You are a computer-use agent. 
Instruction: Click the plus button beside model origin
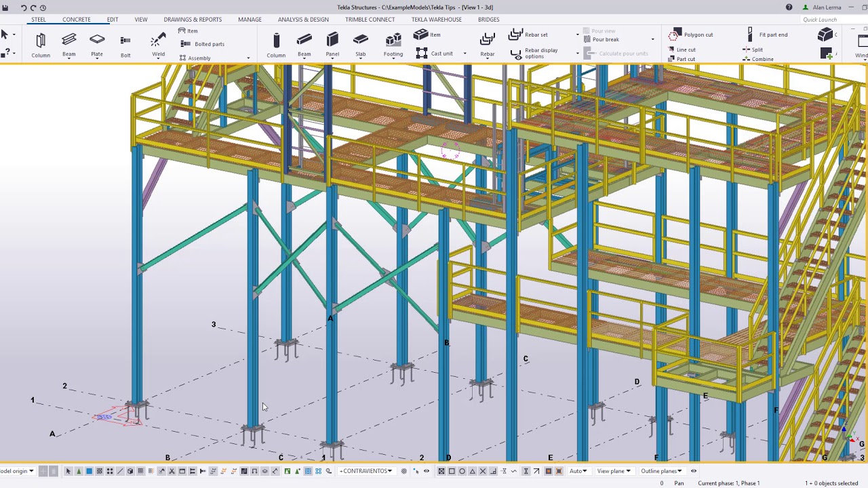pos(43,471)
